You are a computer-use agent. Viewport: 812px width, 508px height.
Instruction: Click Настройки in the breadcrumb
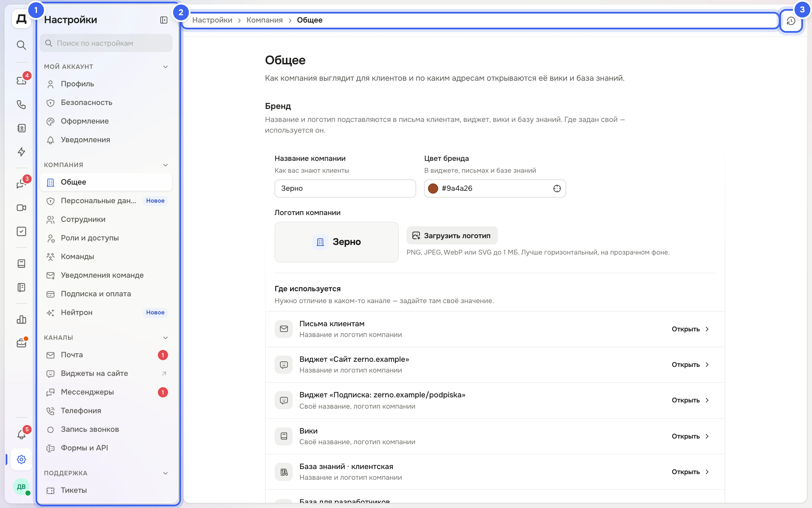click(212, 20)
